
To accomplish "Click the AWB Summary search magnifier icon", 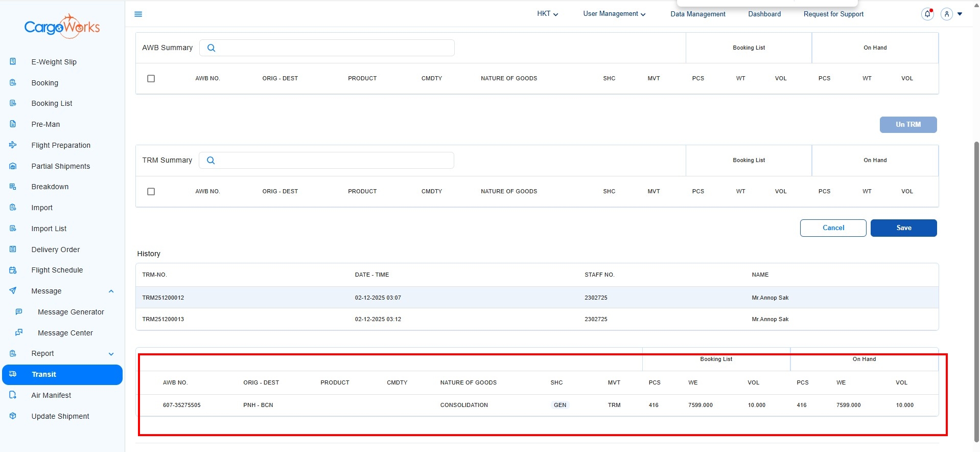I will [x=211, y=48].
